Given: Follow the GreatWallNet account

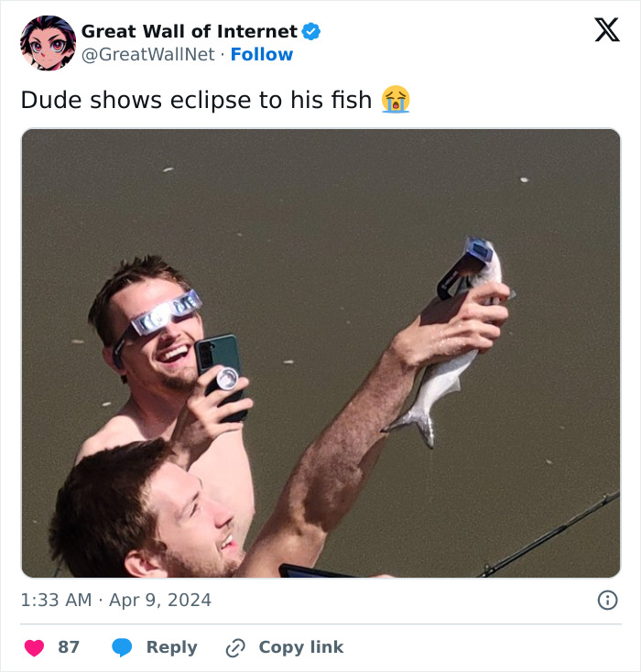Looking at the screenshot, I should click(262, 54).
